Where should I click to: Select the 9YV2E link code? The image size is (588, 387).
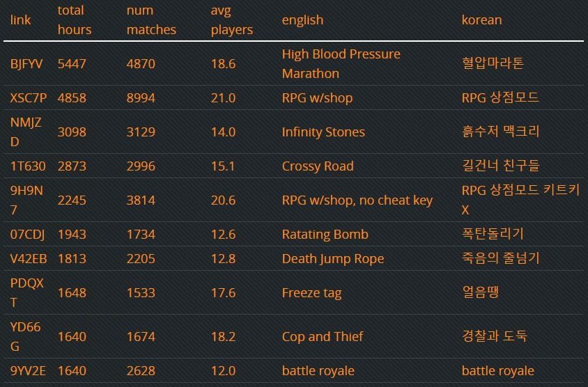[28, 371]
